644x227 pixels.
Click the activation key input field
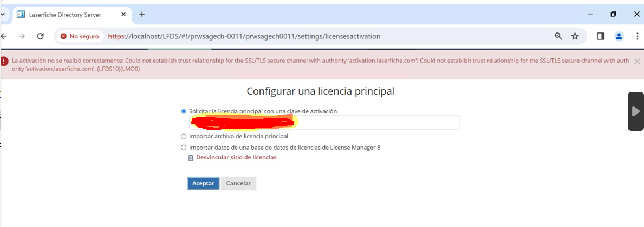324,123
